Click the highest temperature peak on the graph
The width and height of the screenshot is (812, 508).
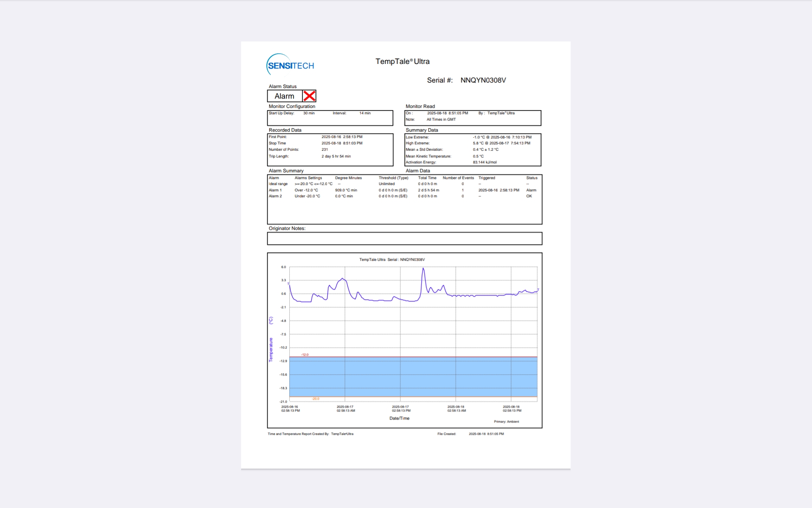(x=423, y=268)
